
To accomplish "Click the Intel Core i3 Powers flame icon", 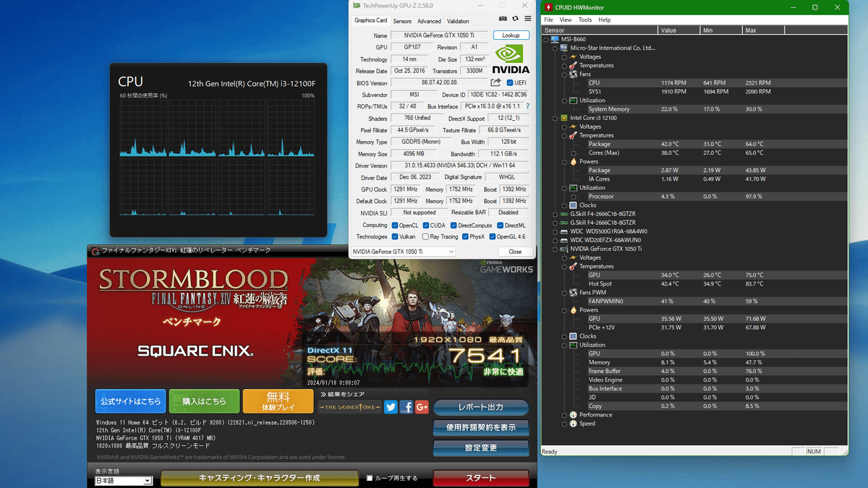I will pyautogui.click(x=573, y=161).
